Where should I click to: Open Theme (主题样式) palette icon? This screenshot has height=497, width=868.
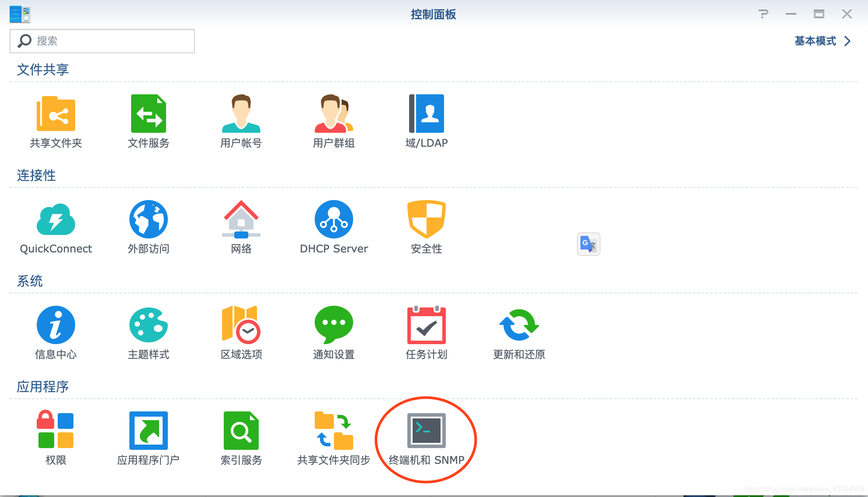[149, 325]
